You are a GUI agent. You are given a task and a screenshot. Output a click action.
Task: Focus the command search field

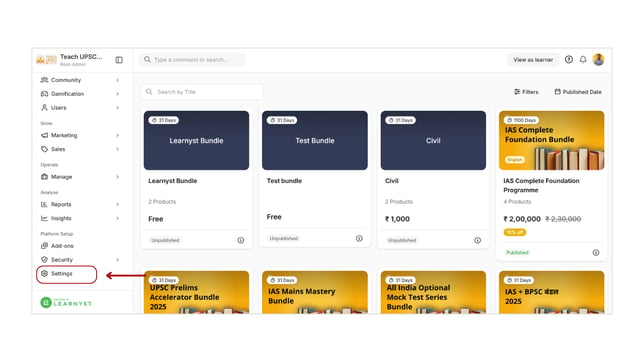coord(192,60)
